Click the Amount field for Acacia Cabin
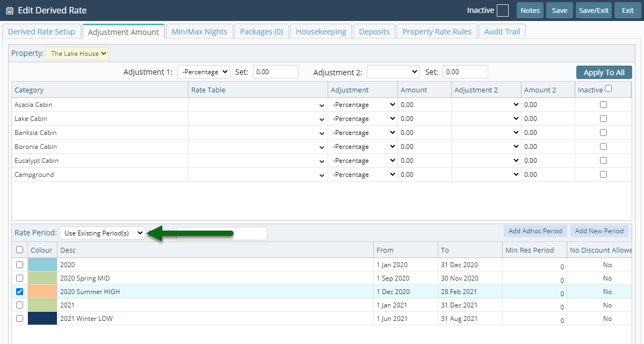Image resolution: width=644 pixels, height=344 pixels. tap(424, 105)
